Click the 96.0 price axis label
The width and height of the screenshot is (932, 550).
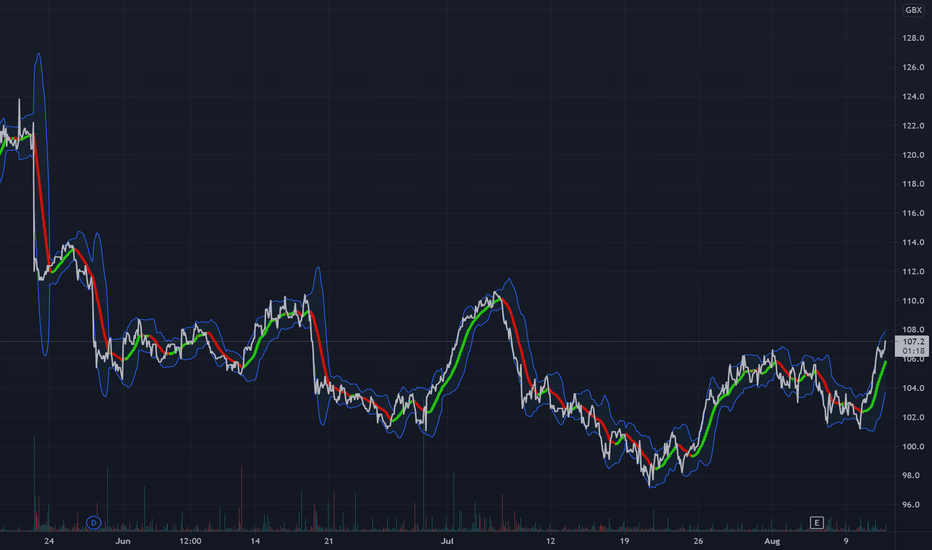tap(913, 505)
